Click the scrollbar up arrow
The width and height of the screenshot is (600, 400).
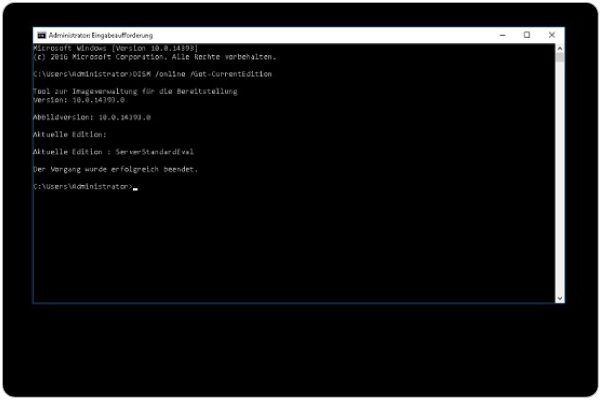[x=559, y=48]
